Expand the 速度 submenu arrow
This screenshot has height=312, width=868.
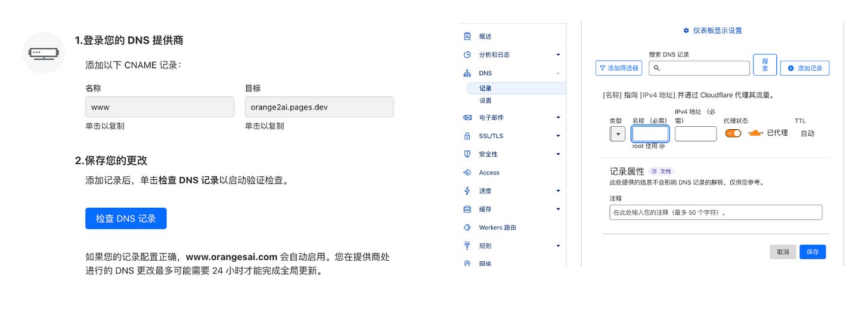tap(558, 191)
